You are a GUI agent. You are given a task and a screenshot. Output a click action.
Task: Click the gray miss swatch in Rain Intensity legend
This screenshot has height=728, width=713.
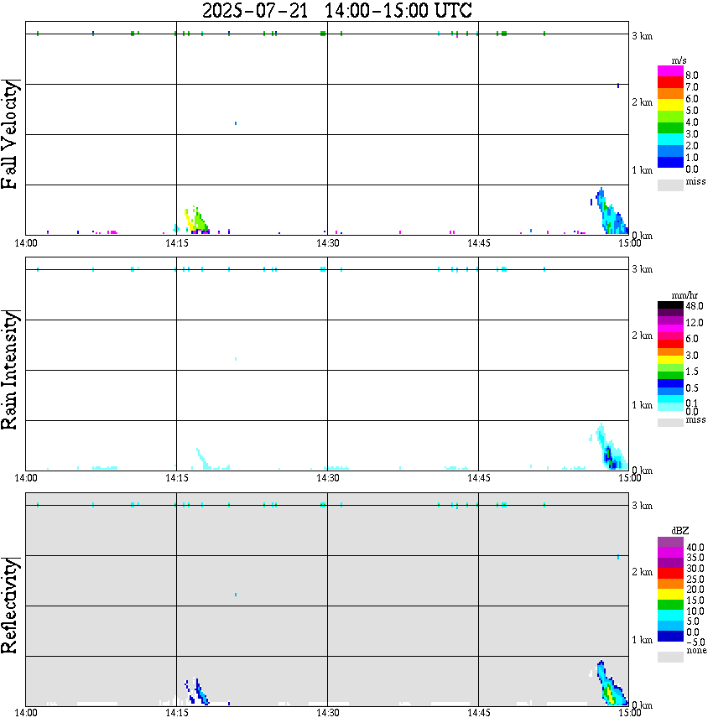point(670,423)
